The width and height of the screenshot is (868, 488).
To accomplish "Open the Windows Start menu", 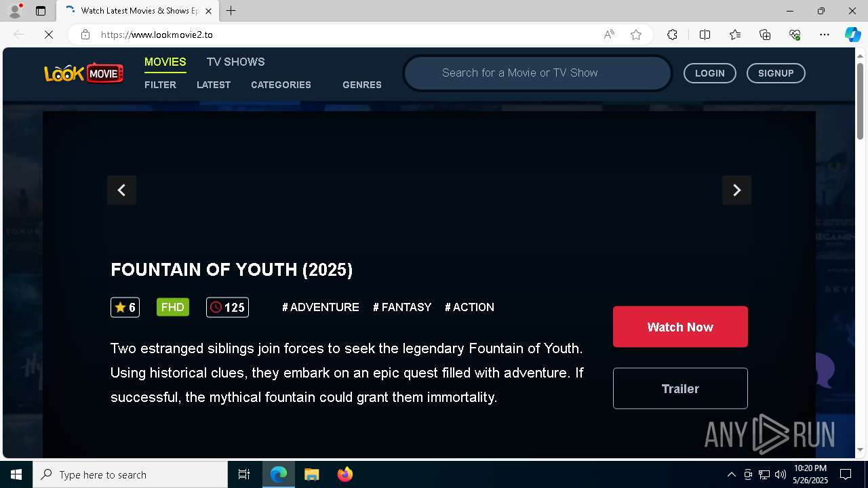I will point(16,474).
